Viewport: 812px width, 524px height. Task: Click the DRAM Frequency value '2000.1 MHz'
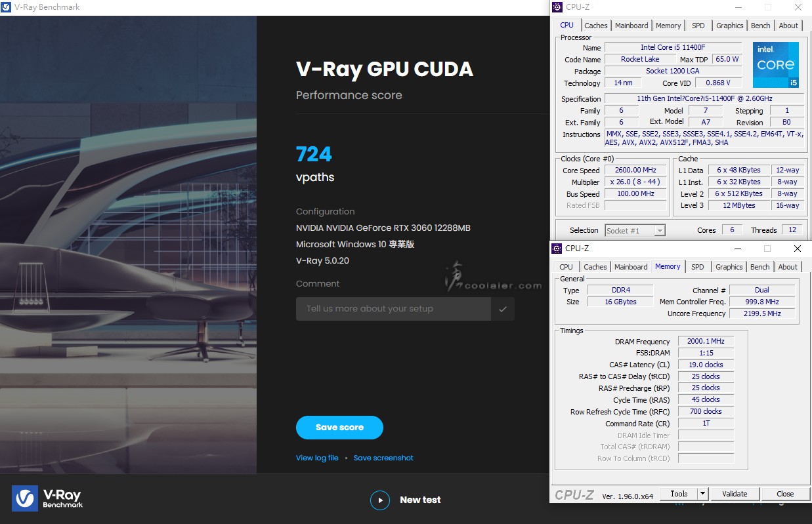[x=706, y=342]
